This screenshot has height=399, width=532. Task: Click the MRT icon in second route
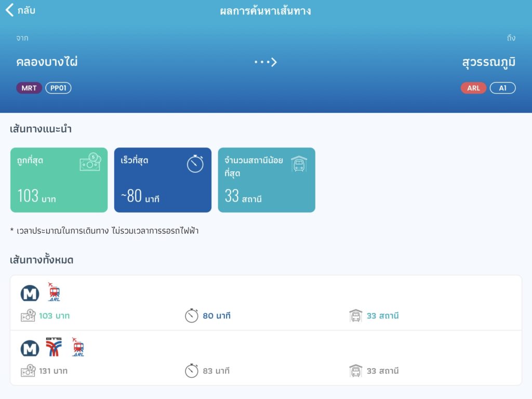coord(30,349)
